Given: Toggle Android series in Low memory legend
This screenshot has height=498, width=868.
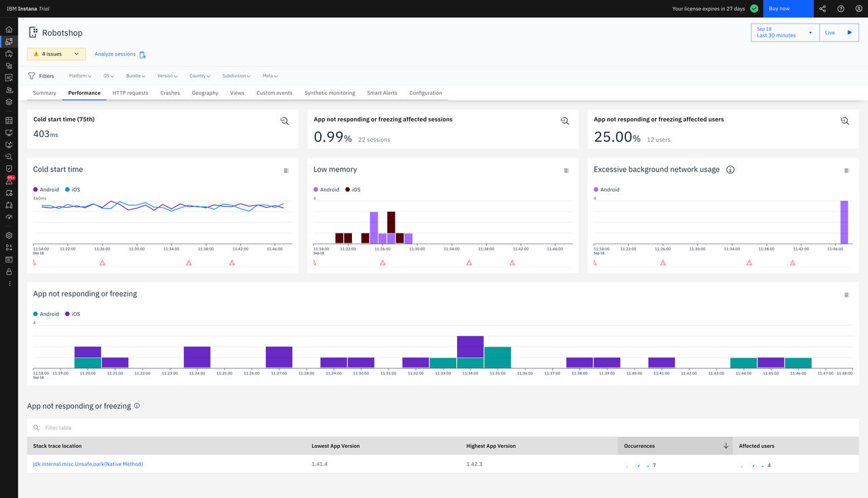Looking at the screenshot, I should [326, 189].
